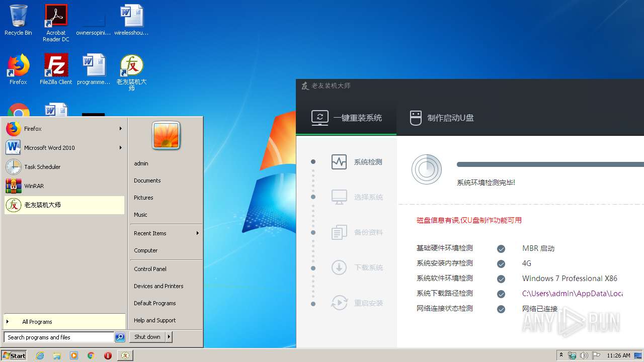Click the Shut down button
This screenshot has height=362, width=644.
[x=147, y=337]
